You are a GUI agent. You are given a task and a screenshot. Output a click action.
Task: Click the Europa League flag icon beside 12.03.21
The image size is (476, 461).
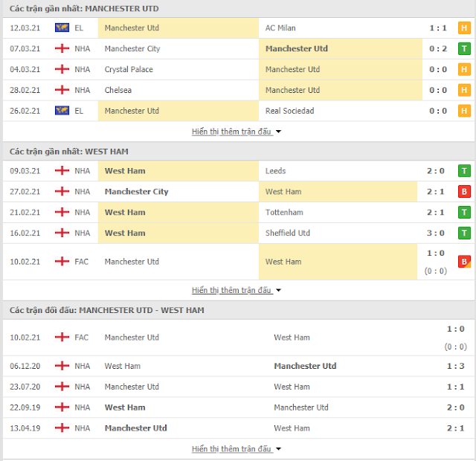click(62, 28)
